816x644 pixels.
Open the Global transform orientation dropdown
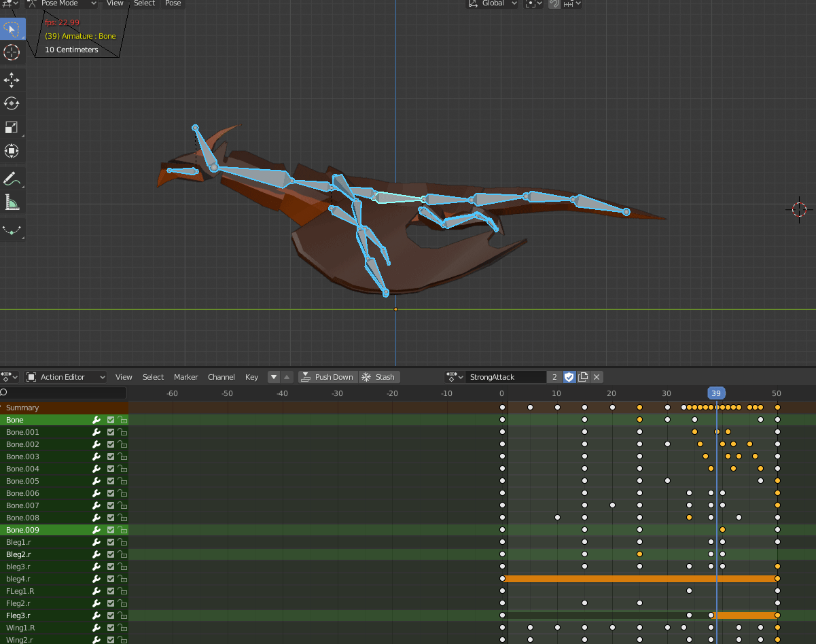[493, 3]
